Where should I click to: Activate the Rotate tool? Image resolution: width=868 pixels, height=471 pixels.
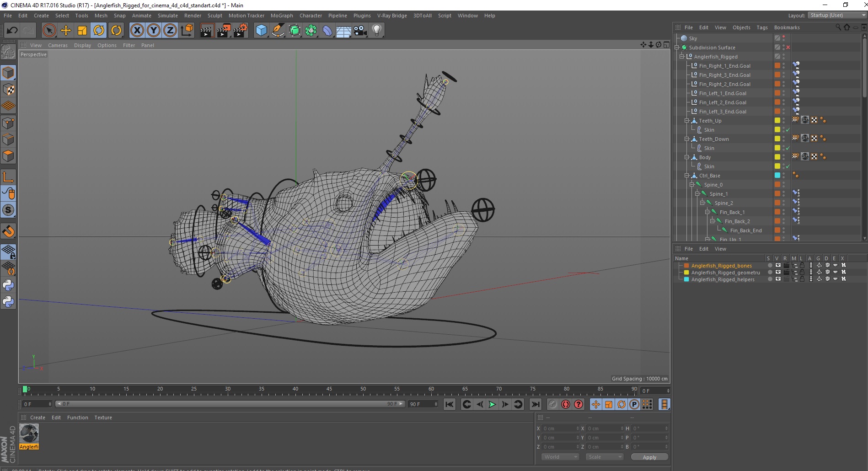[99, 31]
